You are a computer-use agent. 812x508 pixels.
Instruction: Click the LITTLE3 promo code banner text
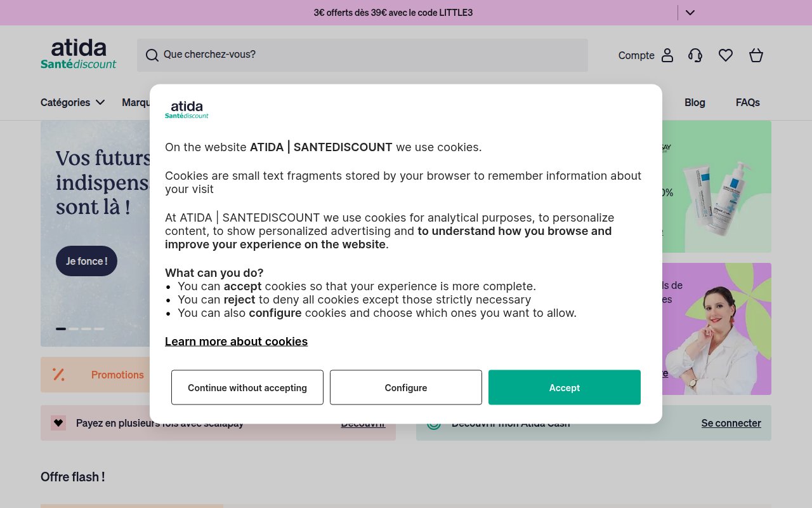pyautogui.click(x=393, y=13)
